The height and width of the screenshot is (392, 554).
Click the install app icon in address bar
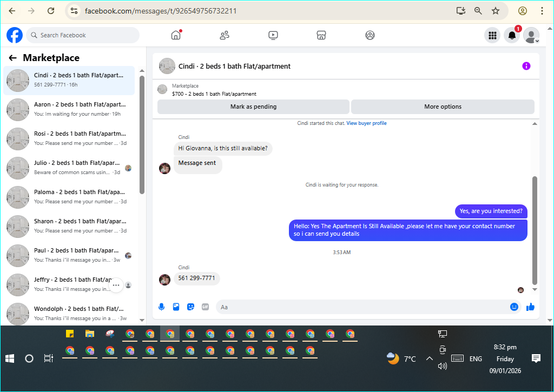tap(461, 11)
